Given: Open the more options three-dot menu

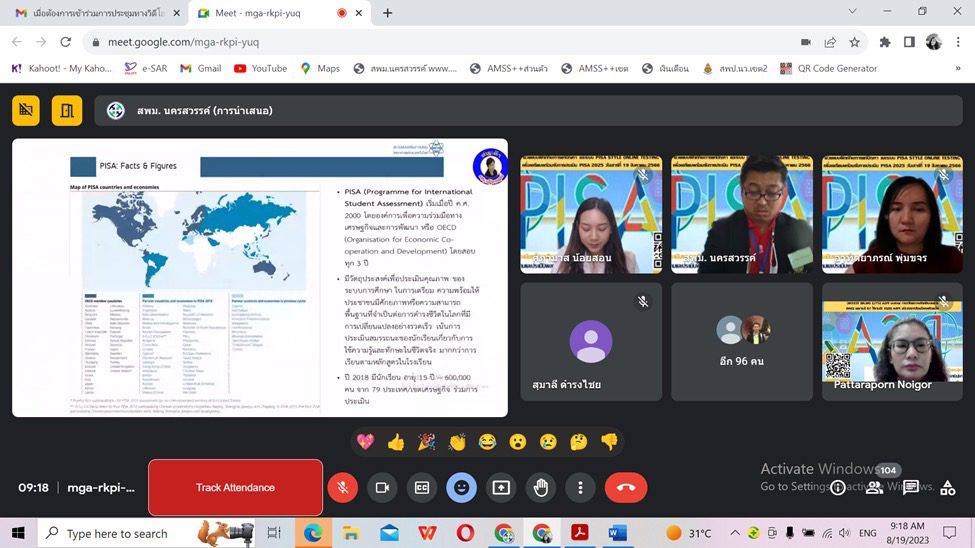Looking at the screenshot, I should [580, 488].
